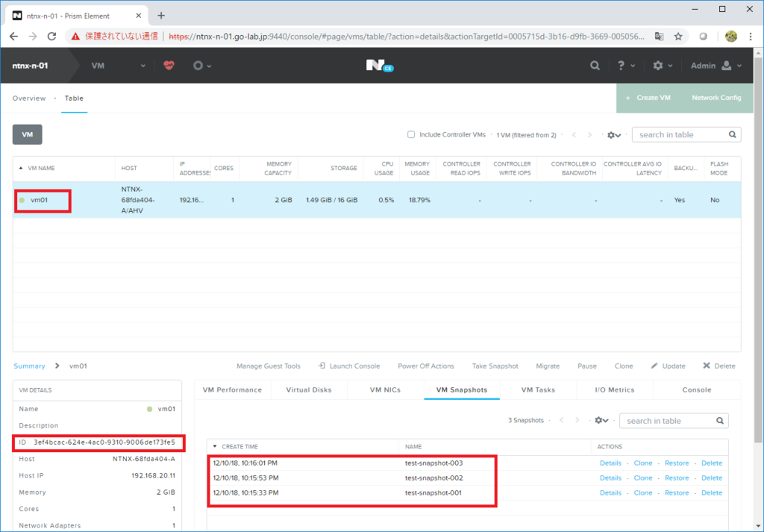
Task: Go back in browser history
Action: click(13, 36)
